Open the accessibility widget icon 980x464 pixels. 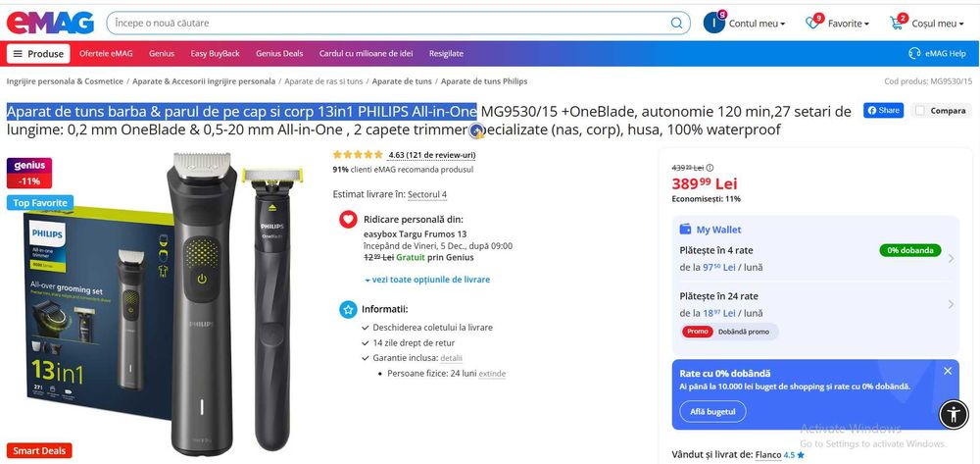[954, 414]
